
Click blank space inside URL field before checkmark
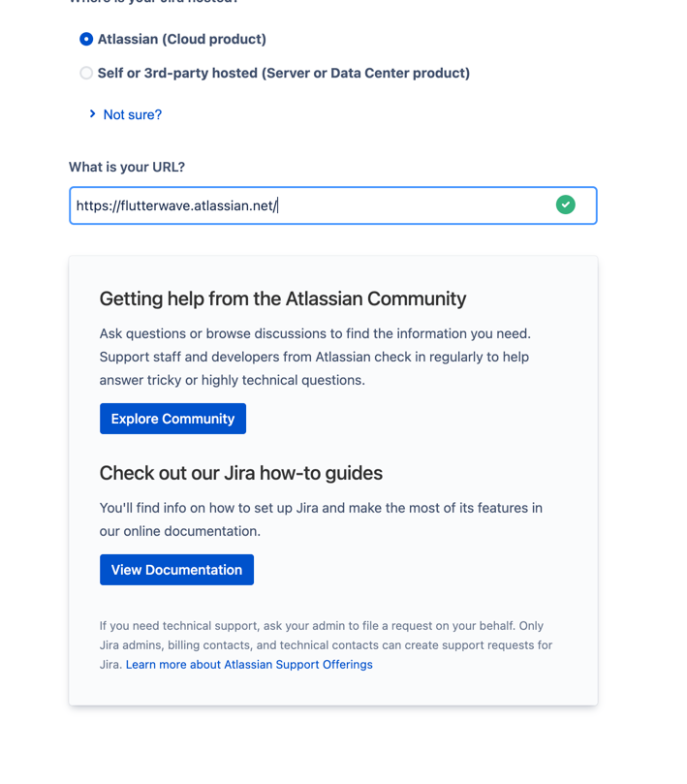[x=417, y=205]
